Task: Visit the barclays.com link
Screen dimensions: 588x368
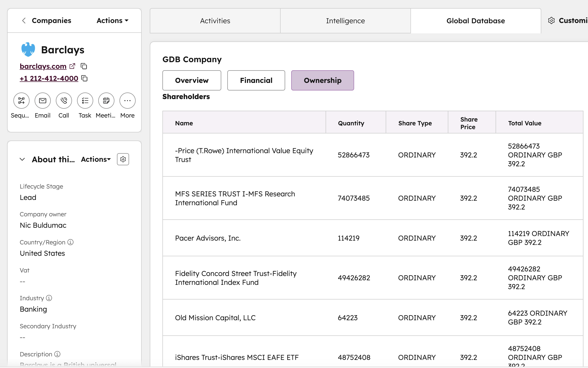Action: 43,66
